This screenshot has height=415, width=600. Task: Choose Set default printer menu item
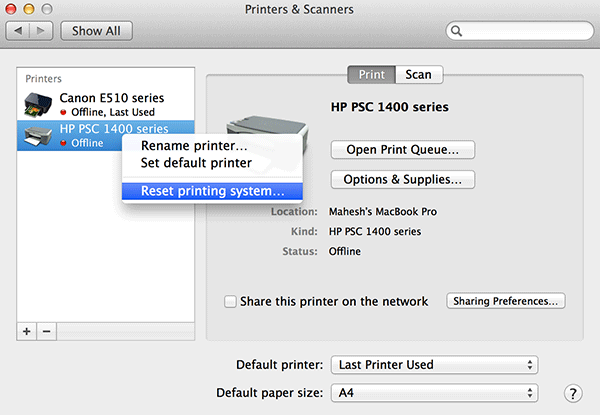coord(196,162)
